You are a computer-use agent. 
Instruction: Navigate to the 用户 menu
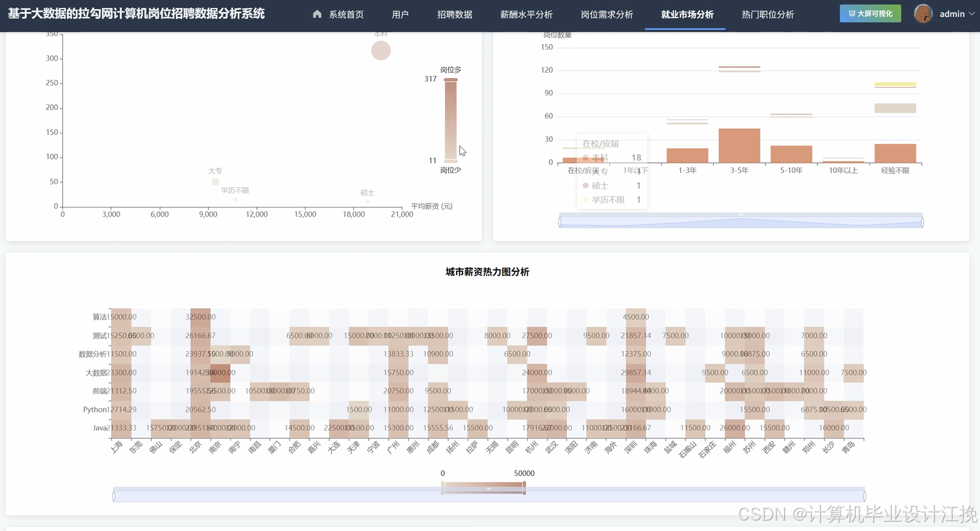point(400,14)
